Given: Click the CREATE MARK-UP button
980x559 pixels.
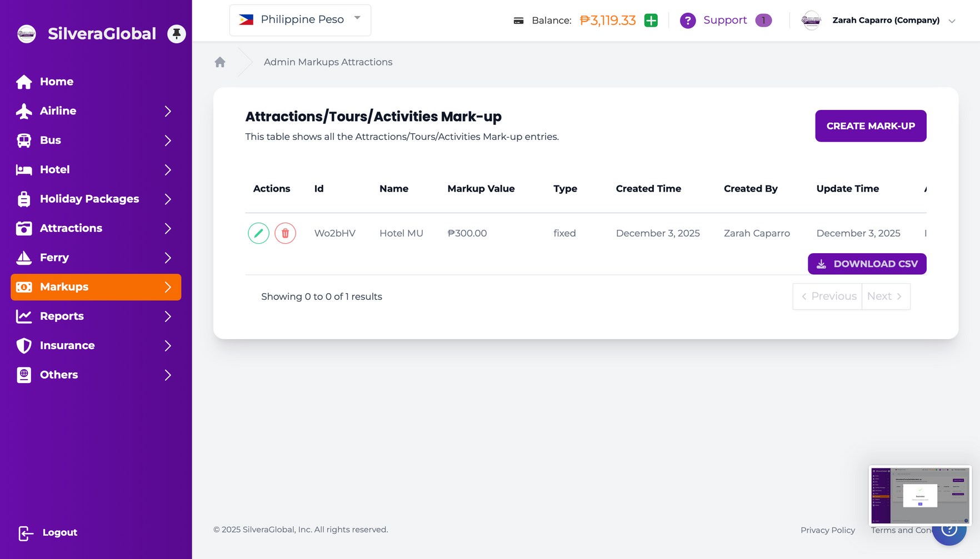Looking at the screenshot, I should [x=870, y=126].
